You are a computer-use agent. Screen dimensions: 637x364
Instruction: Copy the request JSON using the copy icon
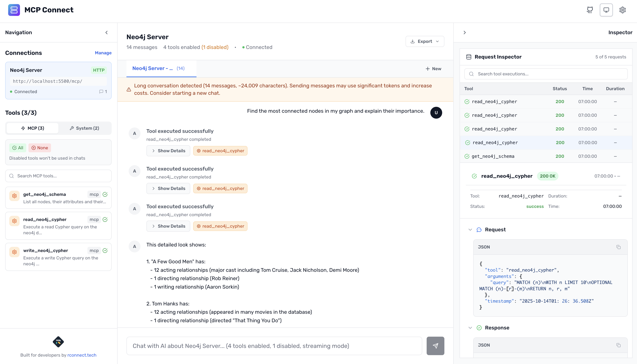coord(619,247)
